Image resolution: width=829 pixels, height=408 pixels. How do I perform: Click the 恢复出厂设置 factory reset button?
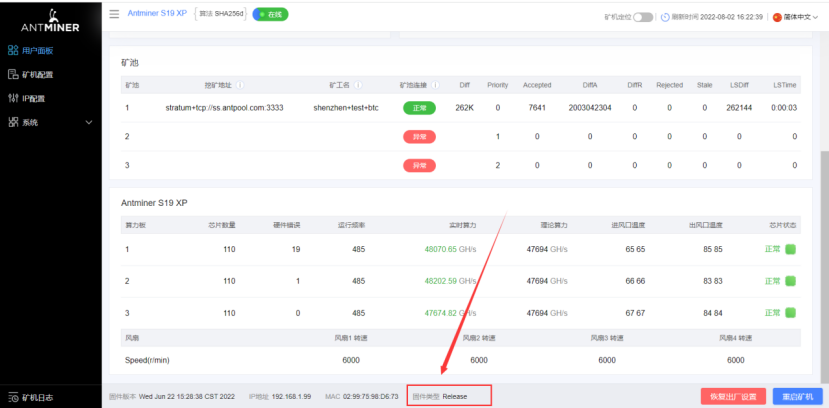coord(733,397)
